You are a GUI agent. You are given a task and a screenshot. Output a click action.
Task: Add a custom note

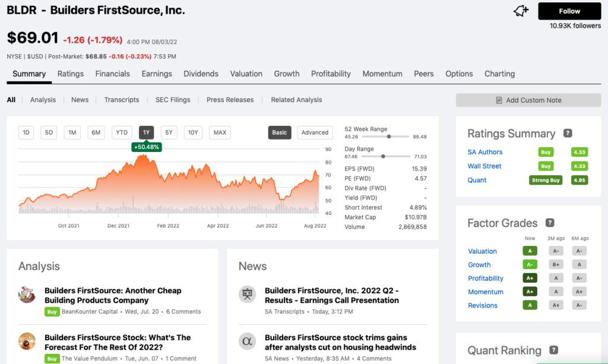point(528,100)
